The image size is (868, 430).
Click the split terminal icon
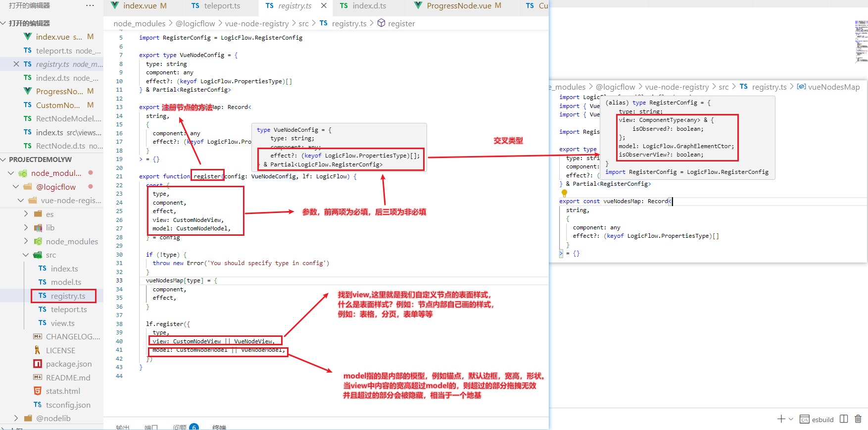click(x=844, y=419)
